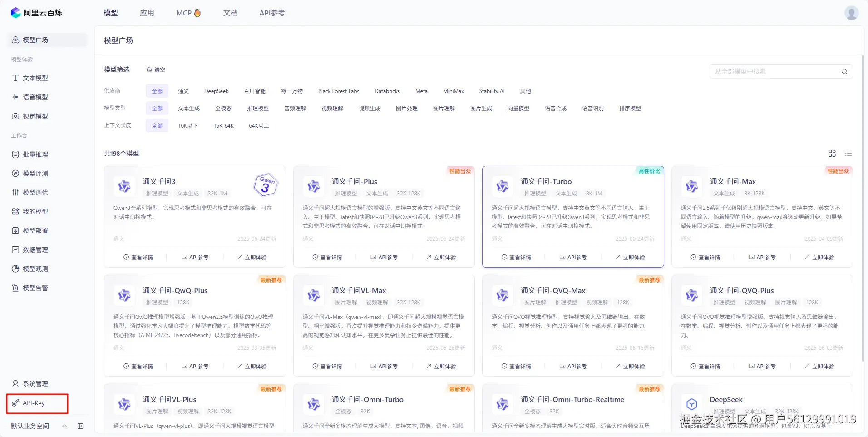This screenshot has width=868, height=437.
Task: Open the 应用 top navigation tab
Action: pyautogui.click(x=147, y=13)
